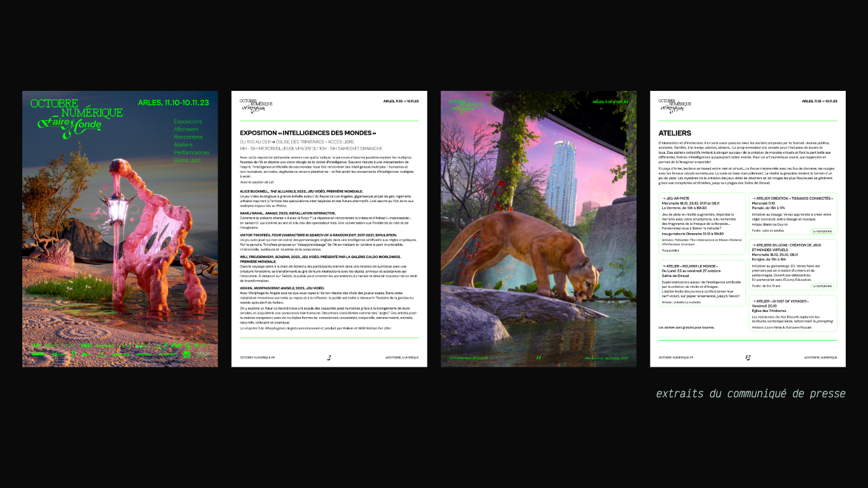The height and width of the screenshot is (488, 868).
Task: Click 'Afterwork' on the cover poster
Action: coord(186,129)
